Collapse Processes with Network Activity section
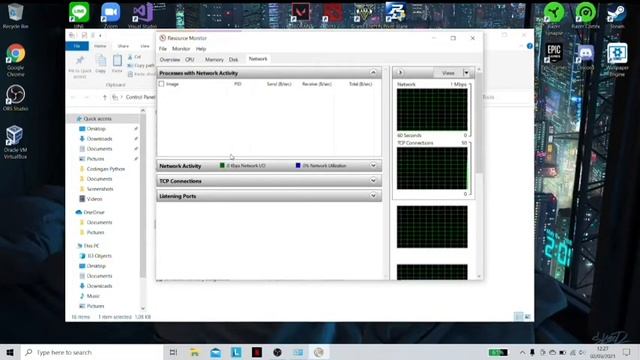This screenshot has width=640, height=360. coord(373,73)
